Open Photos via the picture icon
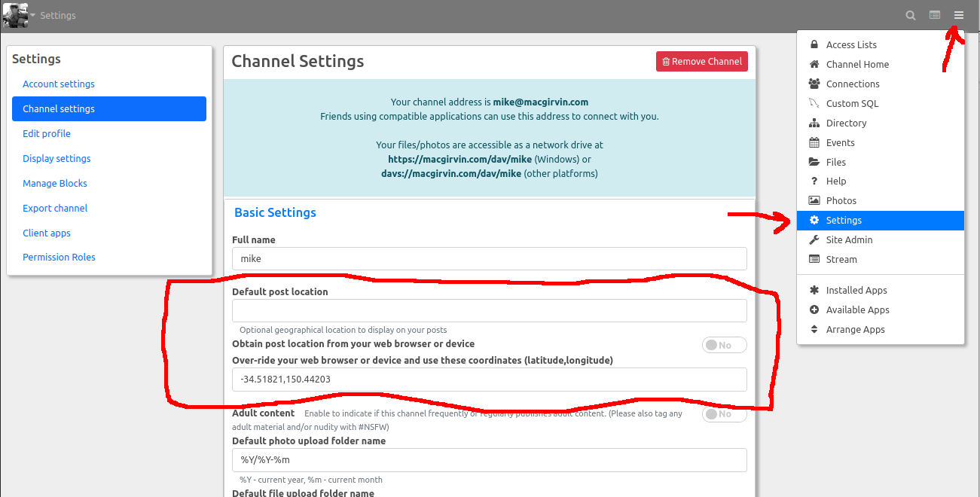This screenshot has height=497, width=980. point(814,200)
